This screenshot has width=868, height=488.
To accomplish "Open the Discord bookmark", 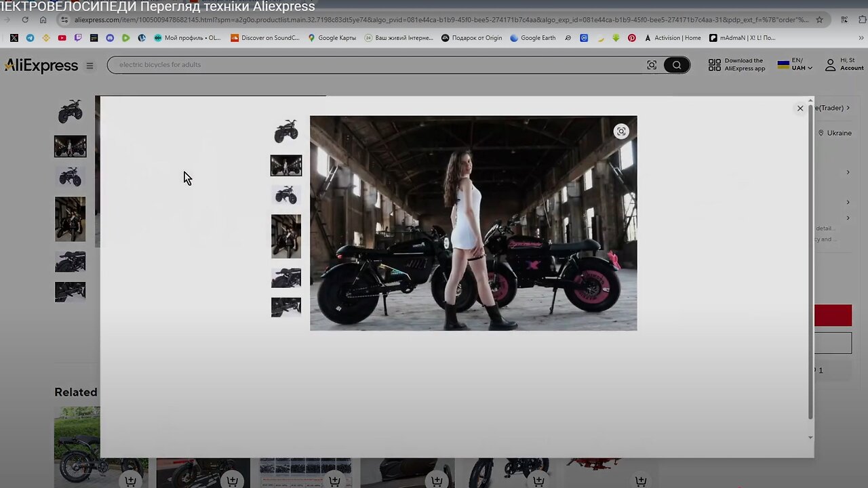I will [110, 38].
